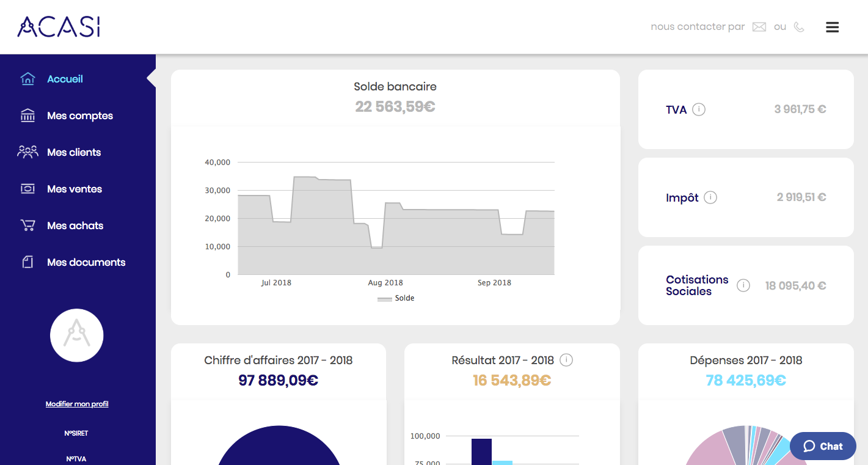Click the Chiffre d'affaires 2017 - 2018 title
The image size is (868, 465).
[279, 360]
